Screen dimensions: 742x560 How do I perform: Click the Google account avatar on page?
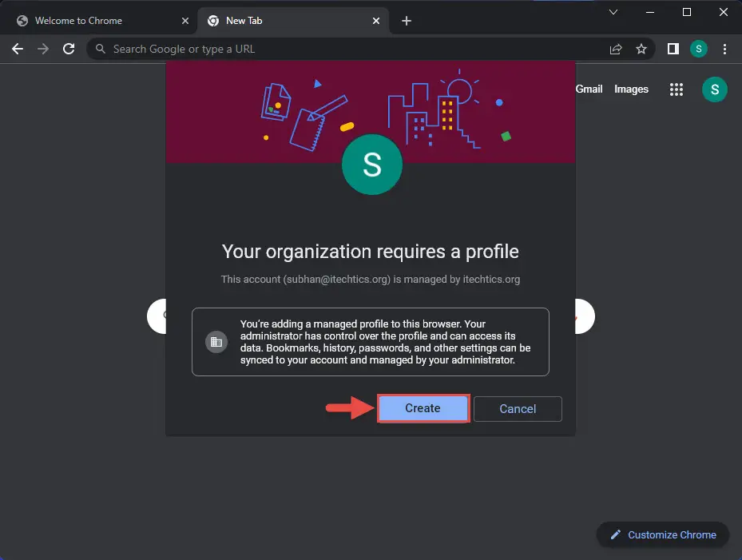pos(715,89)
